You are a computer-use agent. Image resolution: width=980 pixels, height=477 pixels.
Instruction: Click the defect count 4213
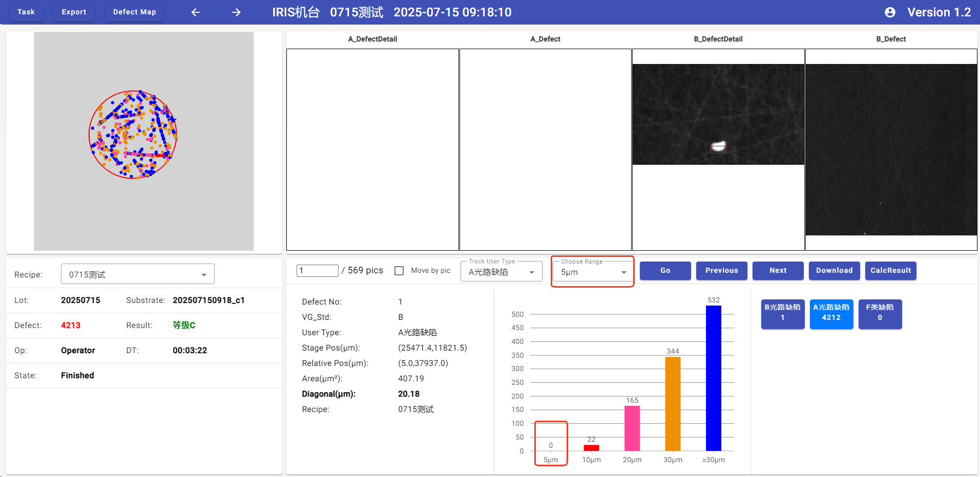pos(71,326)
